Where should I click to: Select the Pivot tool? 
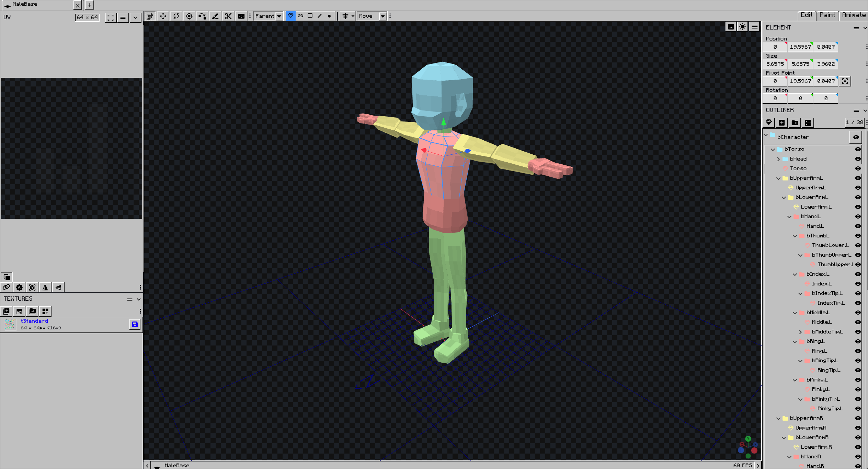point(189,16)
